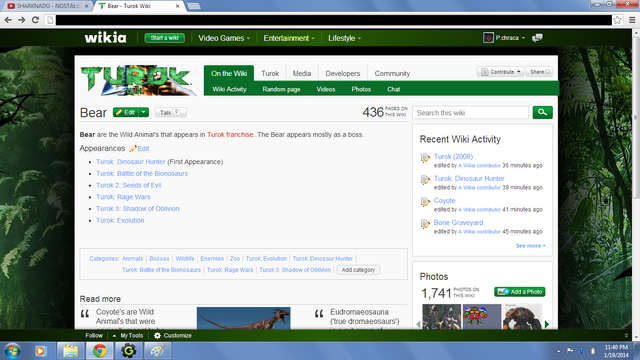Show hidden system tray icons
Image resolution: width=640 pixels, height=360 pixels.
click(x=558, y=351)
